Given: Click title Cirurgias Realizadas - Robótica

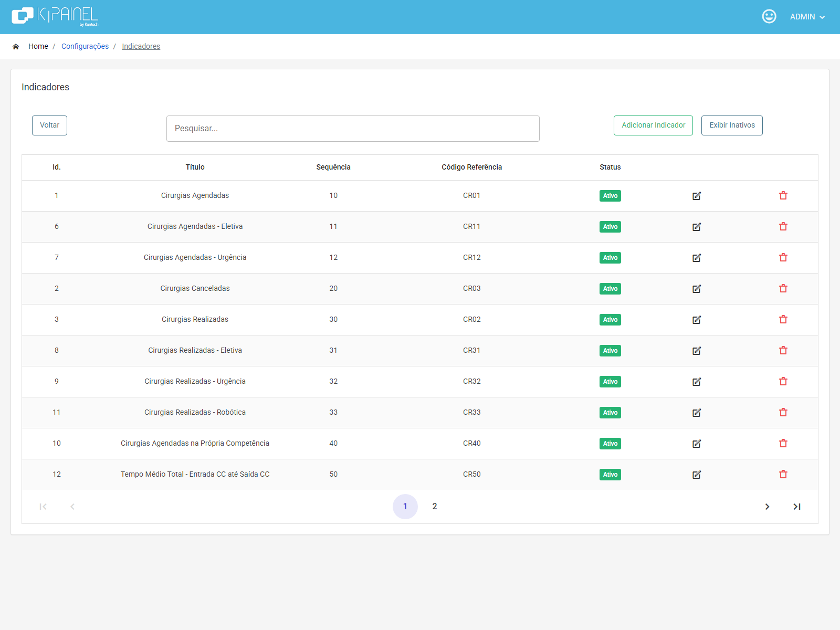Looking at the screenshot, I should (x=195, y=412).
